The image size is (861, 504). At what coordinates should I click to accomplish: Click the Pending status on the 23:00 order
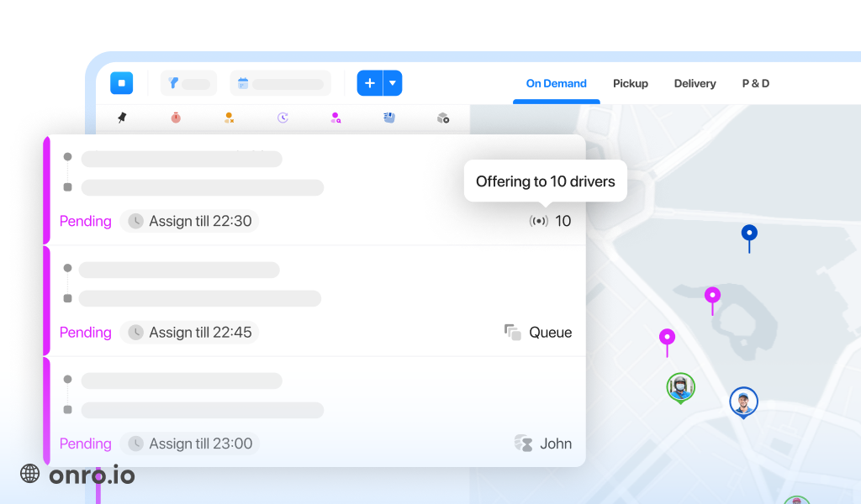[x=86, y=444]
